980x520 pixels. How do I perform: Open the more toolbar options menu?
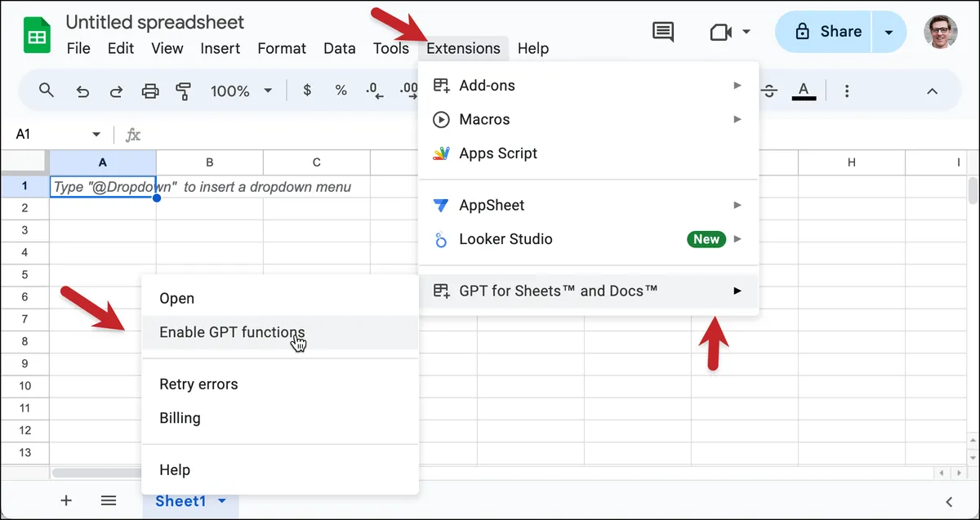tap(847, 91)
